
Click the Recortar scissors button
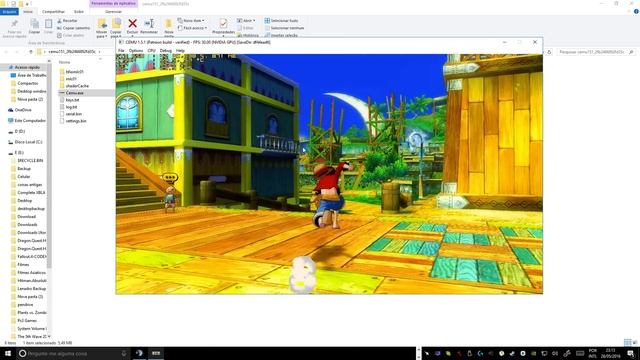pos(67,20)
